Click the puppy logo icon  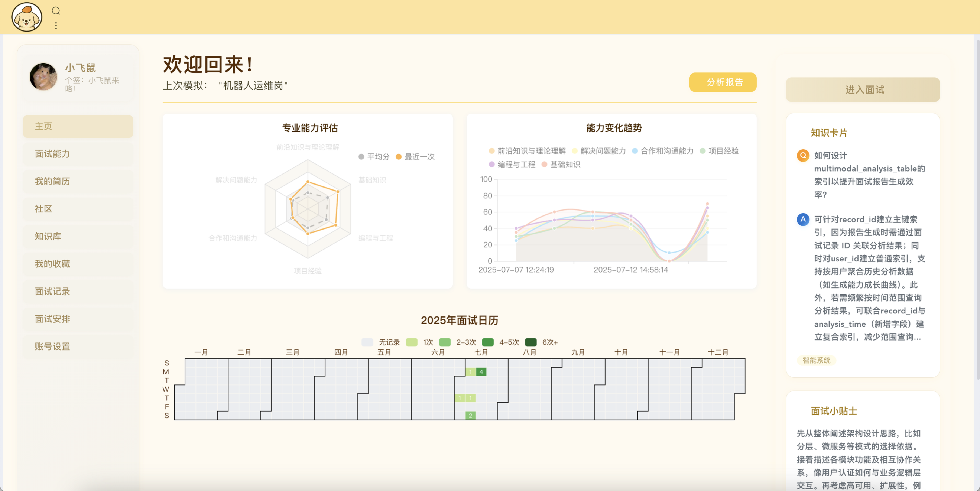point(27,17)
